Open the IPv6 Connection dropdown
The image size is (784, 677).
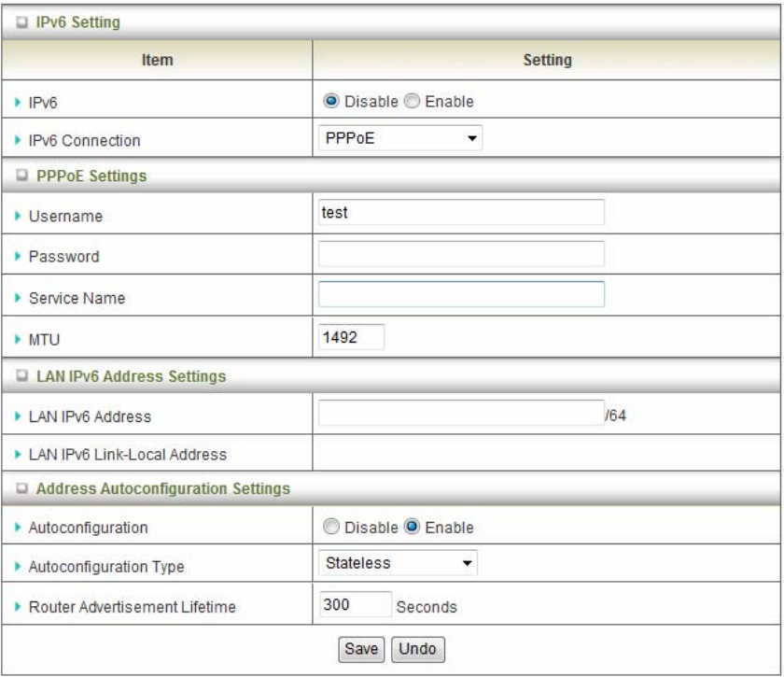(399, 140)
